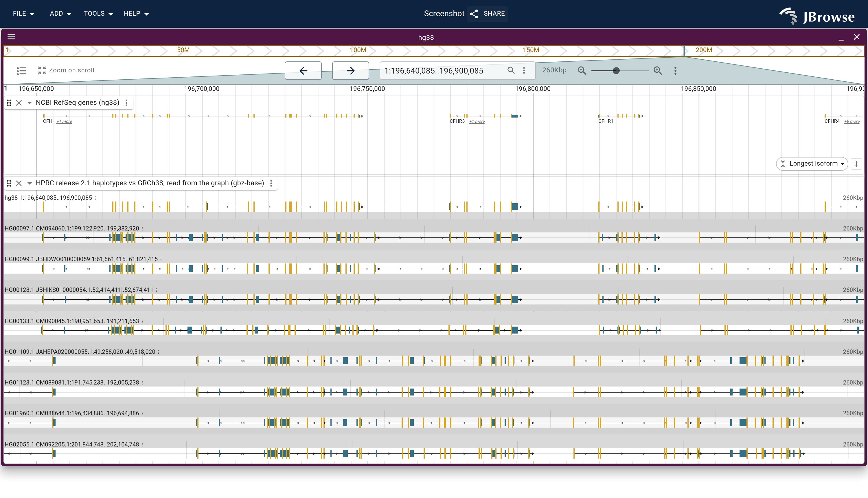This screenshot has height=498, width=868.
Task: Toggle Zoom on scroll
Action: 66,70
